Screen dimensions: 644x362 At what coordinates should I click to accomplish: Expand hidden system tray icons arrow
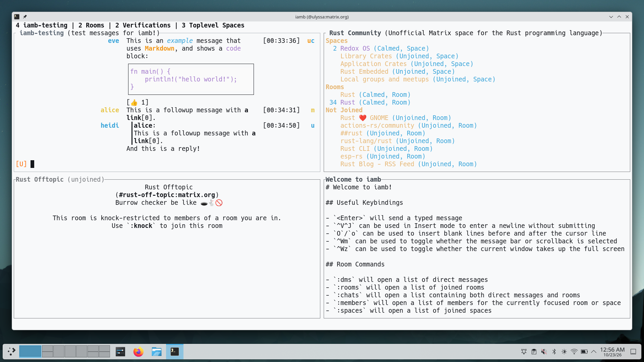[x=594, y=352]
